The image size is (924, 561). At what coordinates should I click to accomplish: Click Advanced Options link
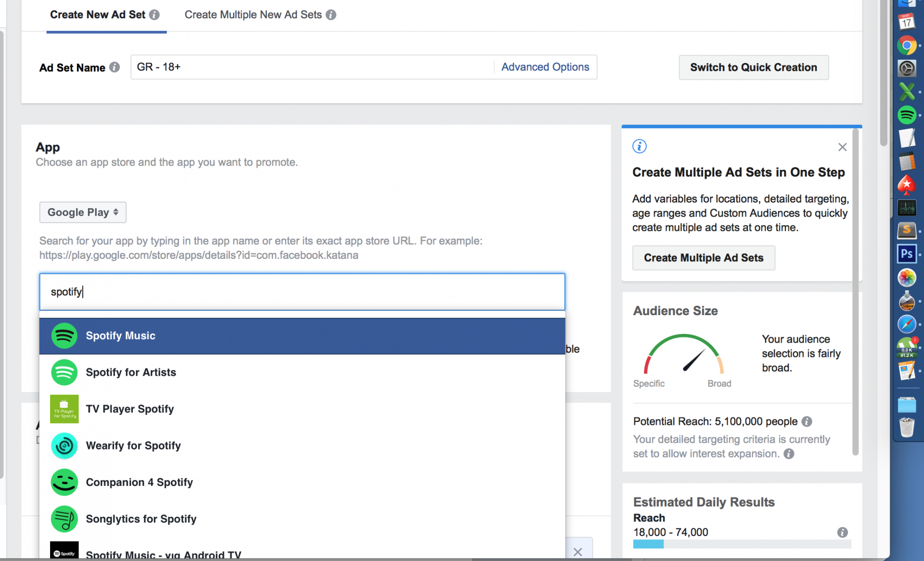pos(545,67)
